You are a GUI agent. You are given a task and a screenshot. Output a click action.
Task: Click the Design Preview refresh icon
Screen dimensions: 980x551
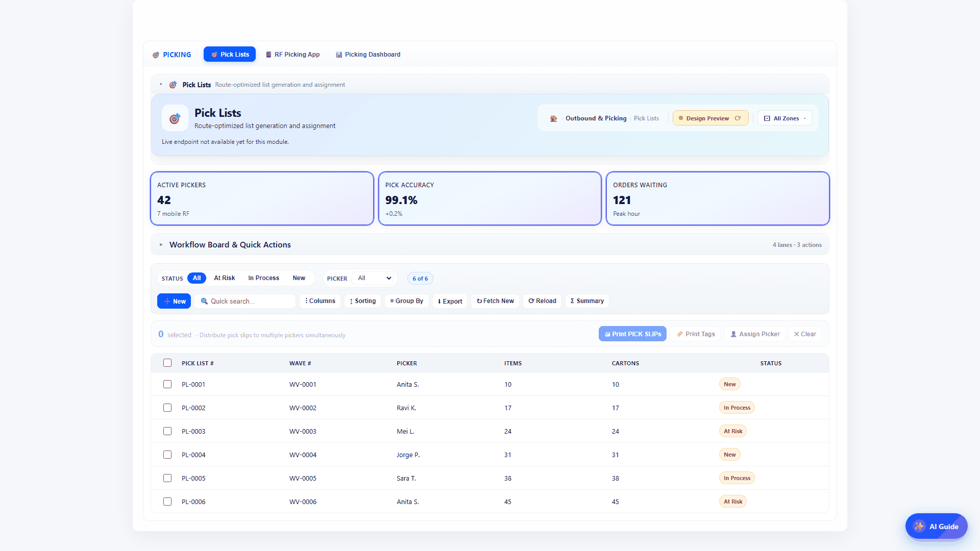click(x=738, y=118)
